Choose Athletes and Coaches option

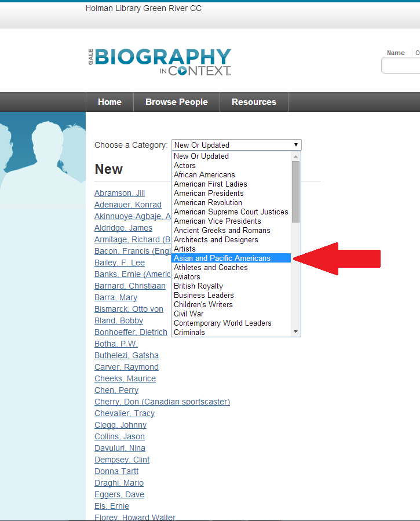pyautogui.click(x=231, y=268)
